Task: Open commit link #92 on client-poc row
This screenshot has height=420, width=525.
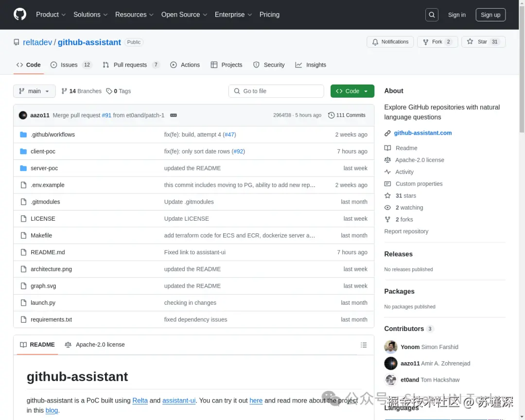Action: (238, 151)
